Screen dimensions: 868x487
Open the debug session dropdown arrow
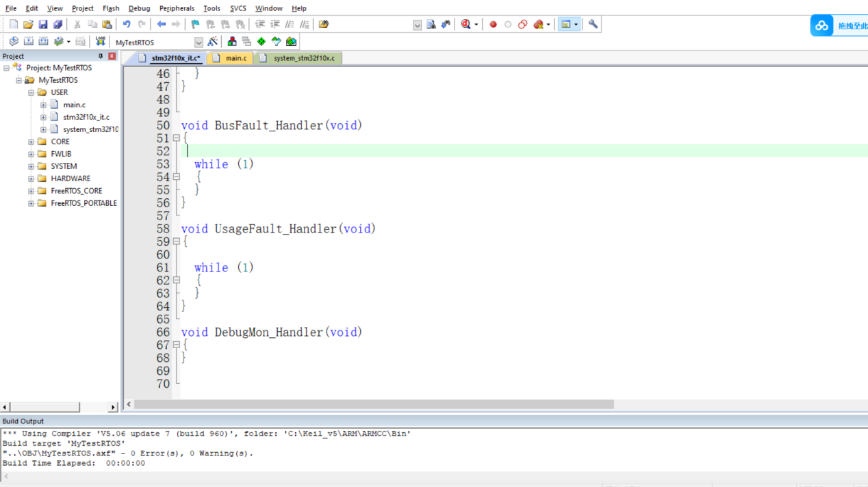[x=476, y=25]
